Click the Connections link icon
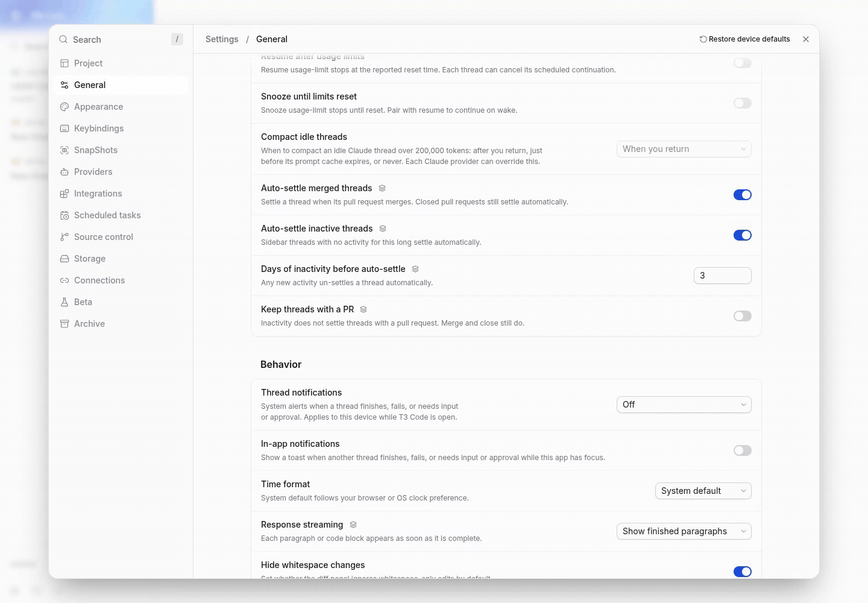 (64, 280)
